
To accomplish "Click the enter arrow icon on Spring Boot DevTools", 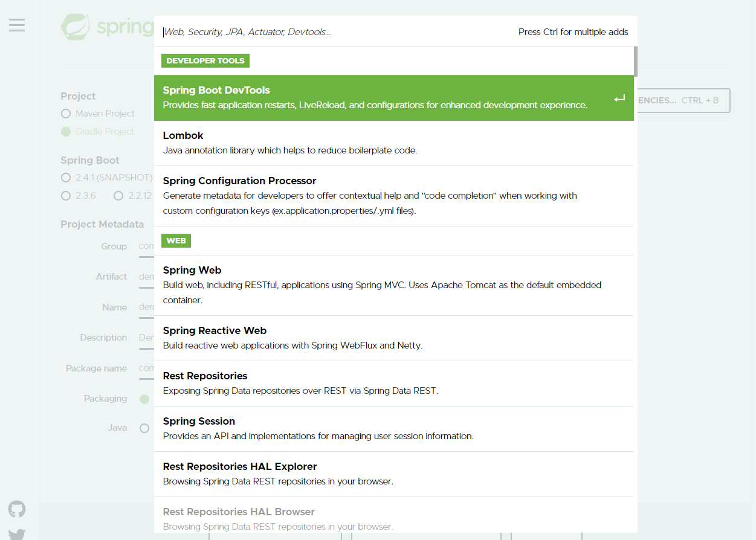I will (619, 98).
